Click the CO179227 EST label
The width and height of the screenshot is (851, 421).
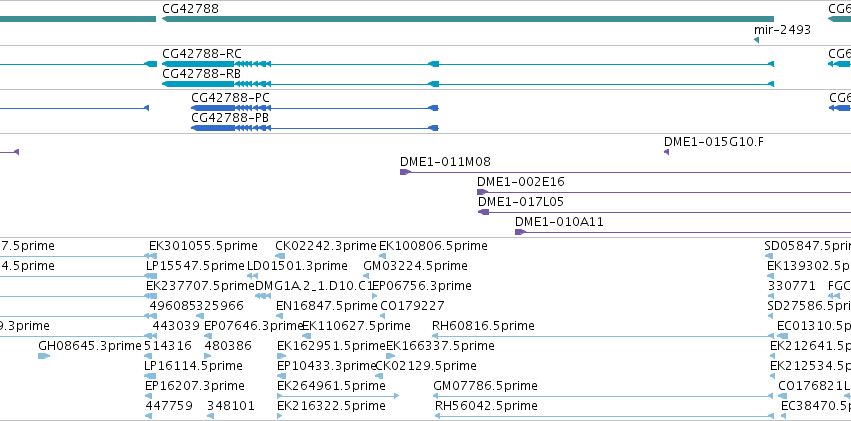(x=412, y=305)
